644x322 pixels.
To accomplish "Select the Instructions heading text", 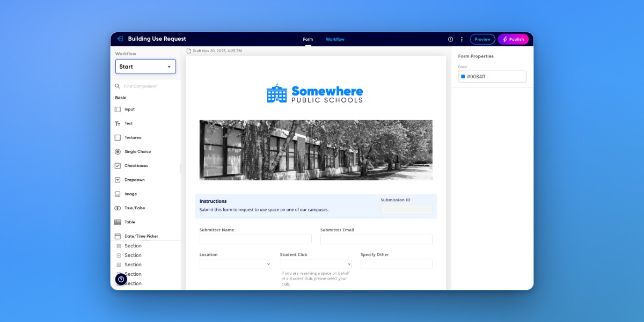I will [213, 201].
